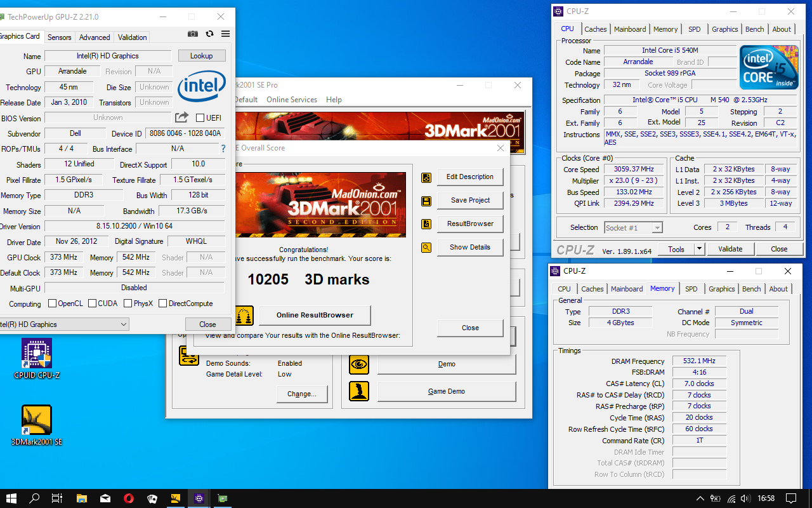Open taskbar Search magnifier
The height and width of the screenshot is (508, 812).
(x=35, y=498)
